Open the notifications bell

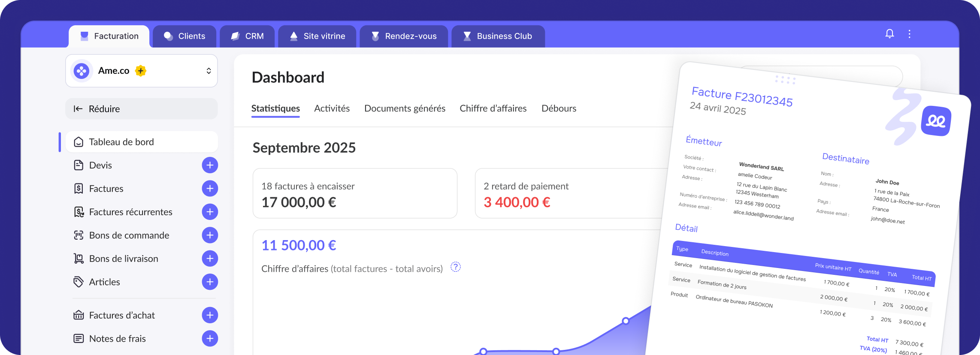pyautogui.click(x=889, y=34)
